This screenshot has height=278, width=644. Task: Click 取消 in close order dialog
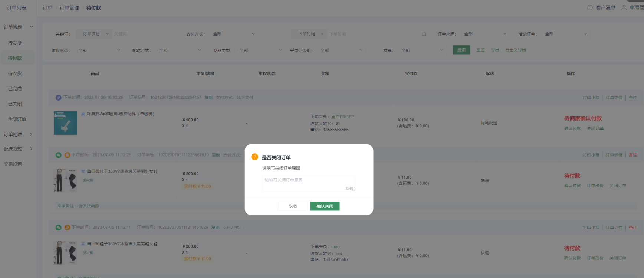click(293, 206)
